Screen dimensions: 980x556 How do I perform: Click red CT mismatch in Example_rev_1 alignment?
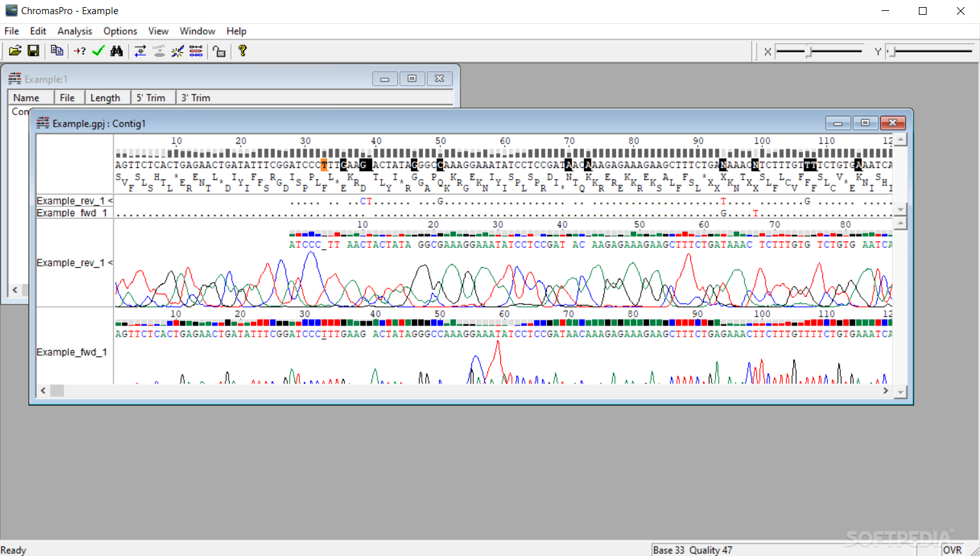366,201
